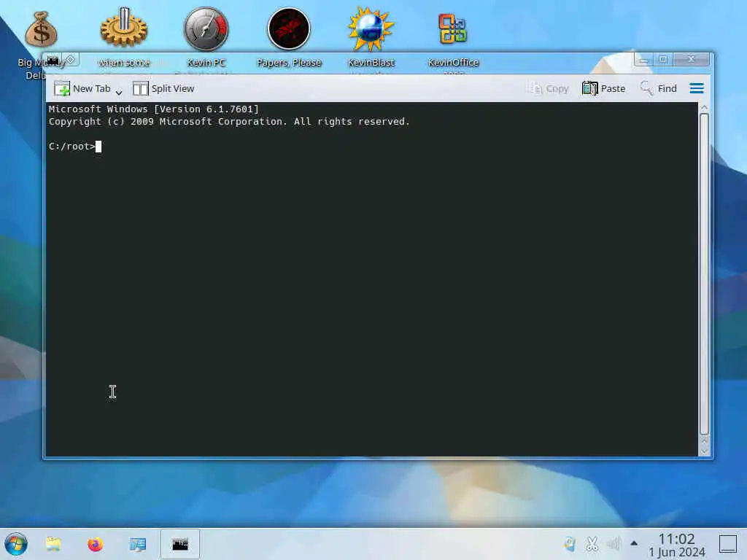
Task: Select the terminal taskbar entry
Action: pyautogui.click(x=180, y=544)
